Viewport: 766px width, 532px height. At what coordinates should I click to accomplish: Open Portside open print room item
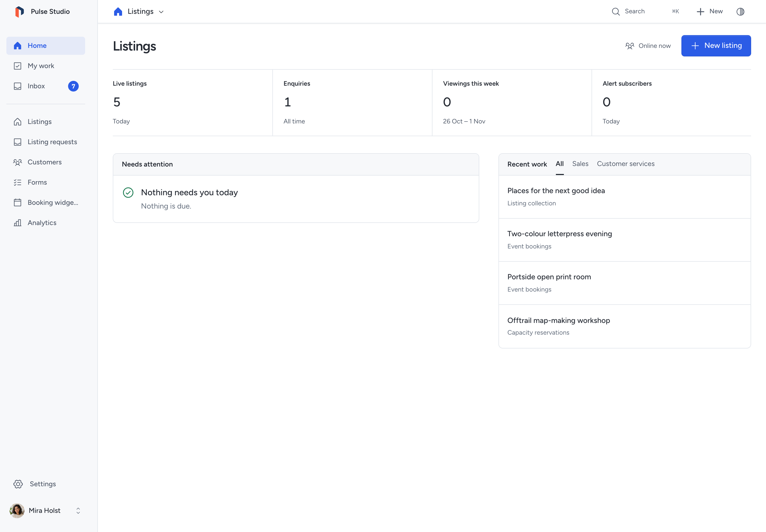[625, 283]
